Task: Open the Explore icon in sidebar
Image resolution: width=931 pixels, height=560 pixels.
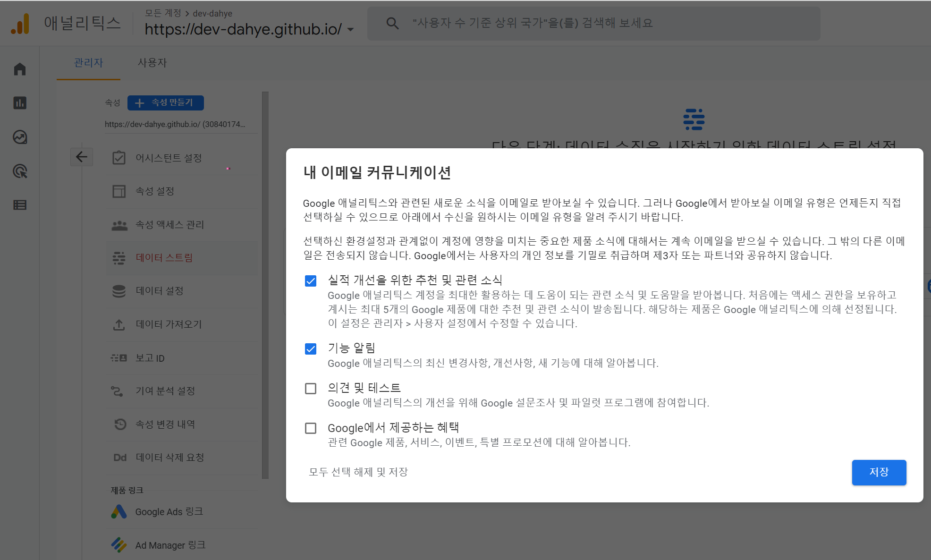Action: click(20, 137)
